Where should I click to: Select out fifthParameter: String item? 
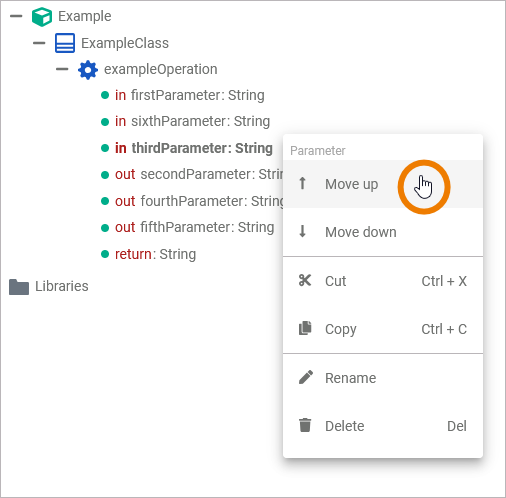coord(194,227)
